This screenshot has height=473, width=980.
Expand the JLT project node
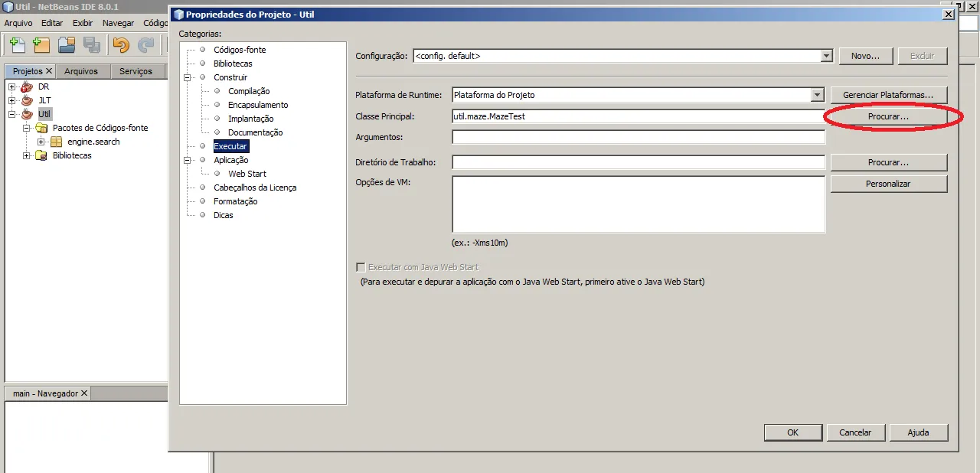pos(12,100)
